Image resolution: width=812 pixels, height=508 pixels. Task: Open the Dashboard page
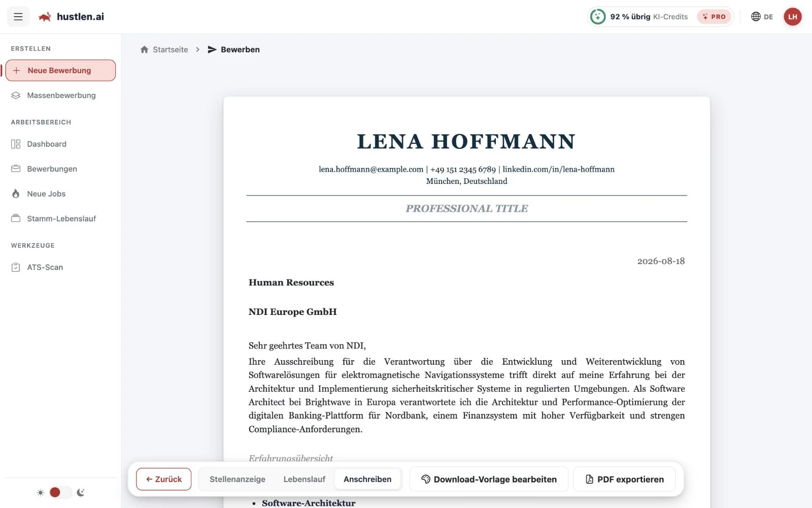tap(60, 144)
